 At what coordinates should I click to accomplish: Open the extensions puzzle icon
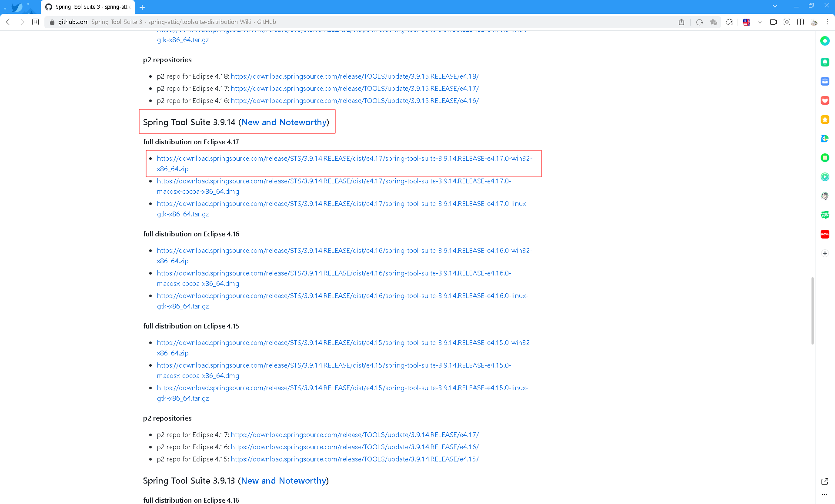pyautogui.click(x=729, y=22)
